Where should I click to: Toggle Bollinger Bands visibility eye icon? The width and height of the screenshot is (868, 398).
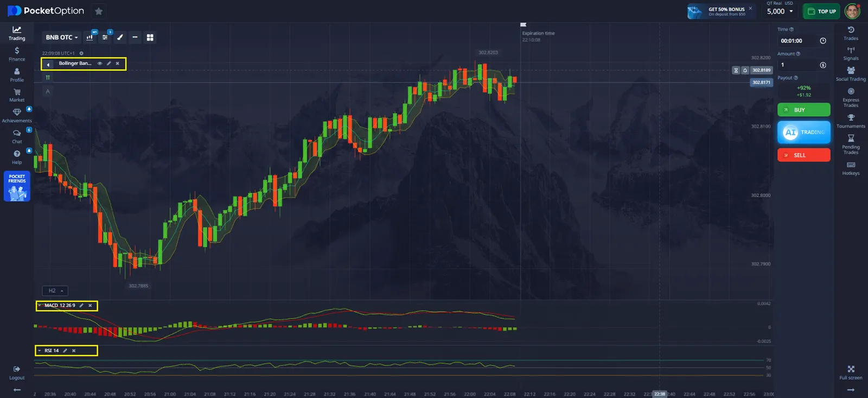click(100, 64)
